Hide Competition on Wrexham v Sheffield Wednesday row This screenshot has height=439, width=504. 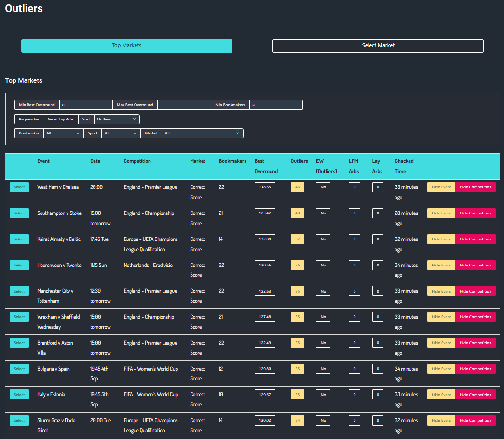[x=476, y=317]
